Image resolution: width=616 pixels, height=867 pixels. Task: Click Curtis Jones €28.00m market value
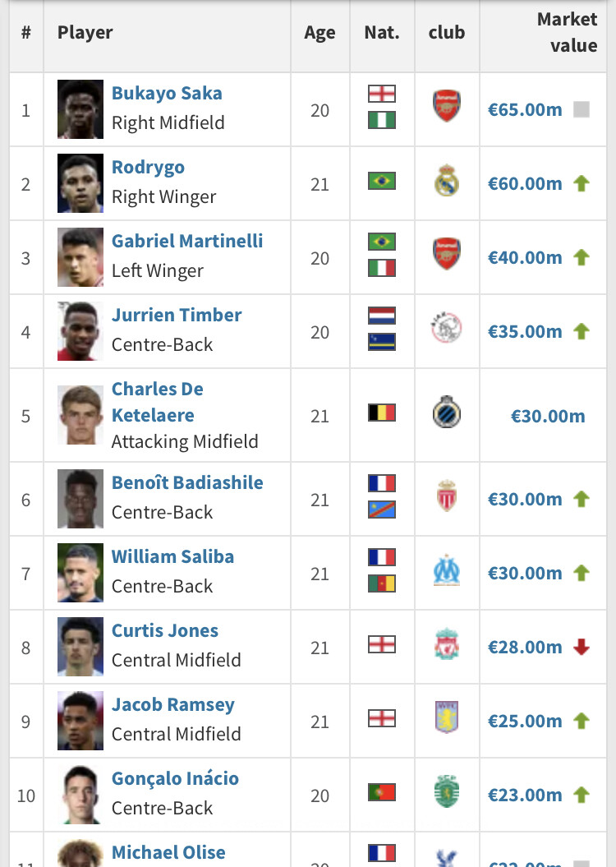click(525, 647)
